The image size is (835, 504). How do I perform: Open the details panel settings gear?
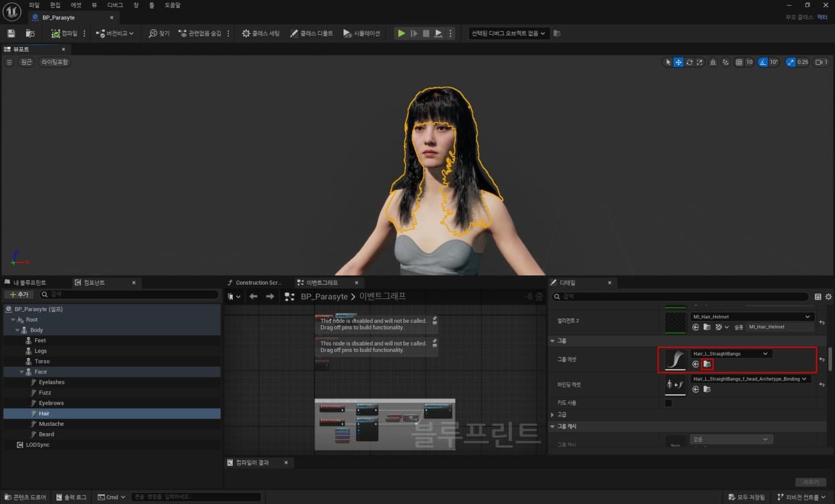(x=828, y=297)
